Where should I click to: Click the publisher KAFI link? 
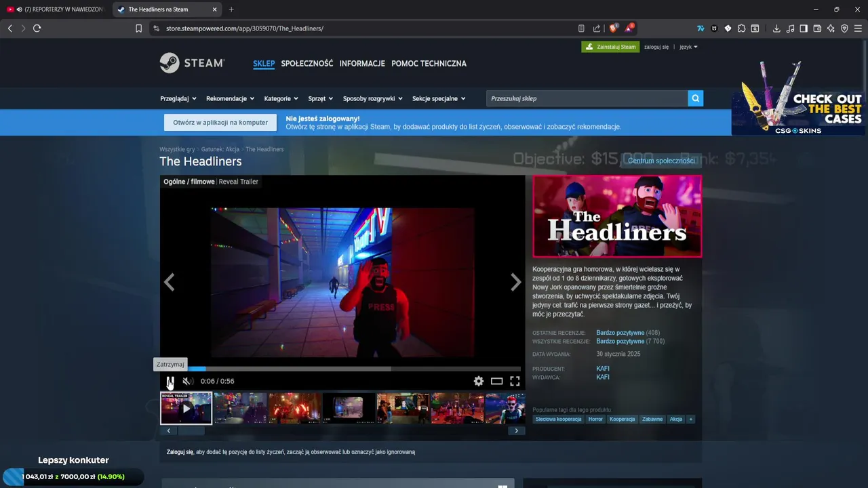pyautogui.click(x=603, y=377)
